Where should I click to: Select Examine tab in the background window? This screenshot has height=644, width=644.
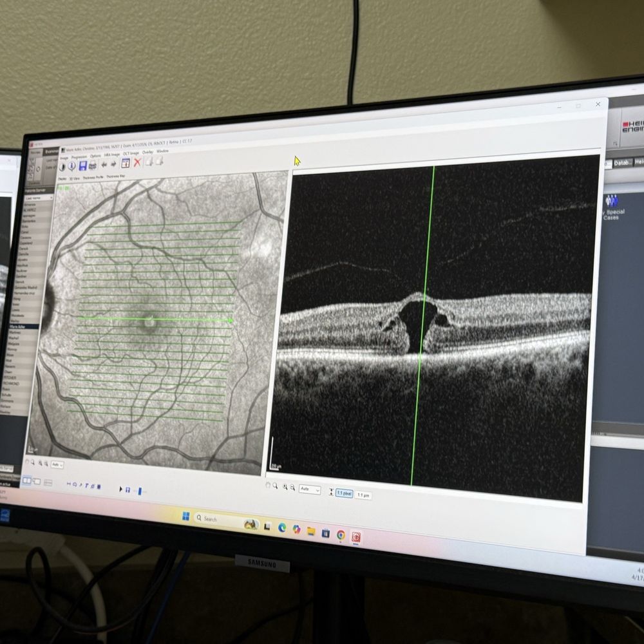click(x=51, y=151)
